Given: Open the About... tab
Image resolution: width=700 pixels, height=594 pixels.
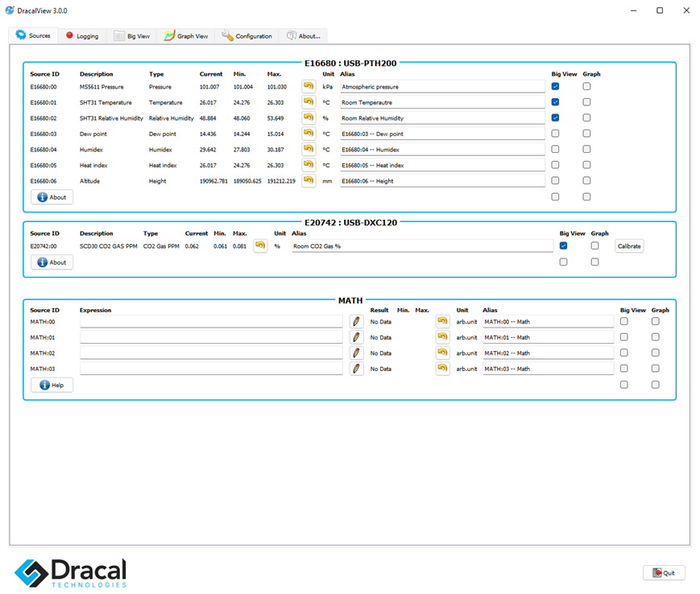Looking at the screenshot, I should pyautogui.click(x=303, y=36).
